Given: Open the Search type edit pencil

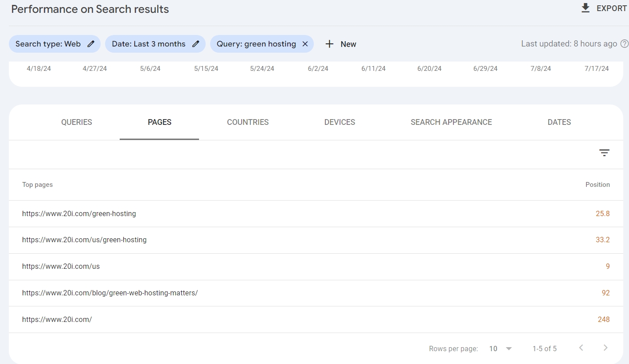Looking at the screenshot, I should [x=90, y=44].
